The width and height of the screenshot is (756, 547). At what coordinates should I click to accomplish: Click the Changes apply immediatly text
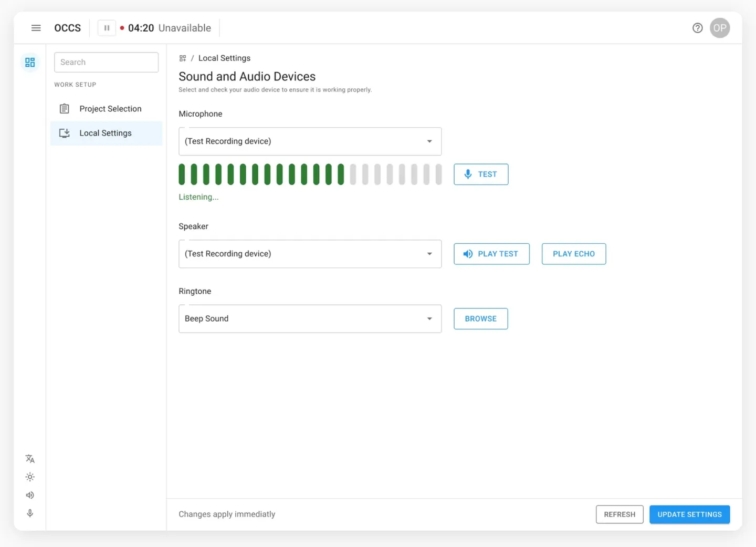tap(227, 514)
